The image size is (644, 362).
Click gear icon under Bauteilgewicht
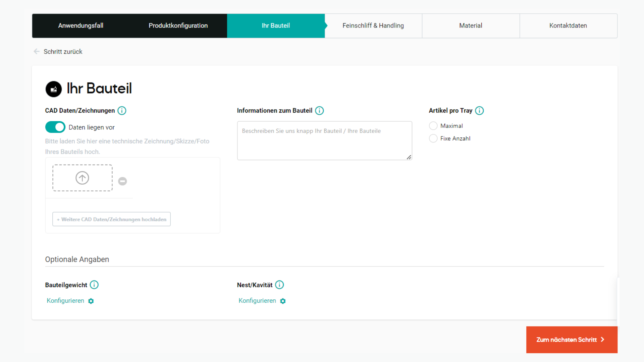91,301
